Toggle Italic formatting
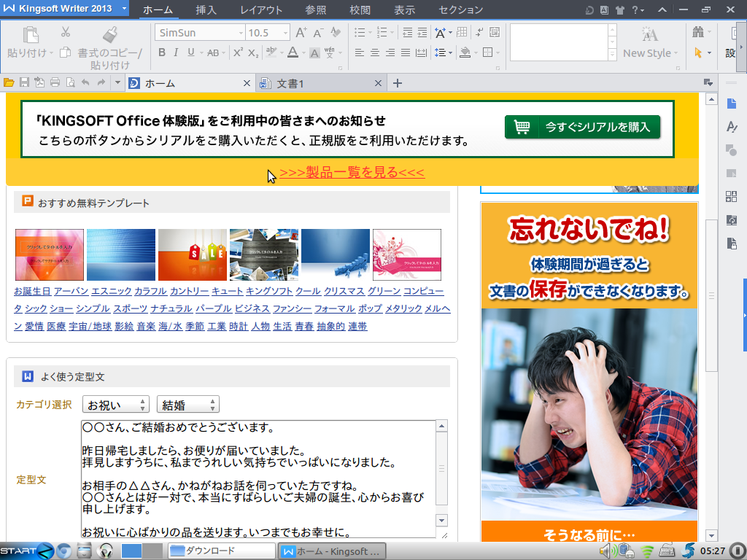Image resolution: width=747 pixels, height=560 pixels. click(x=176, y=52)
